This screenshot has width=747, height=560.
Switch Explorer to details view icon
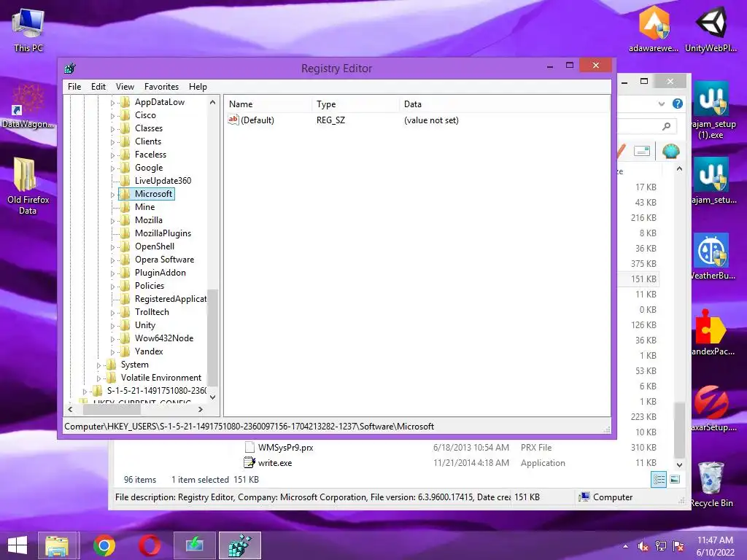pyautogui.click(x=659, y=480)
